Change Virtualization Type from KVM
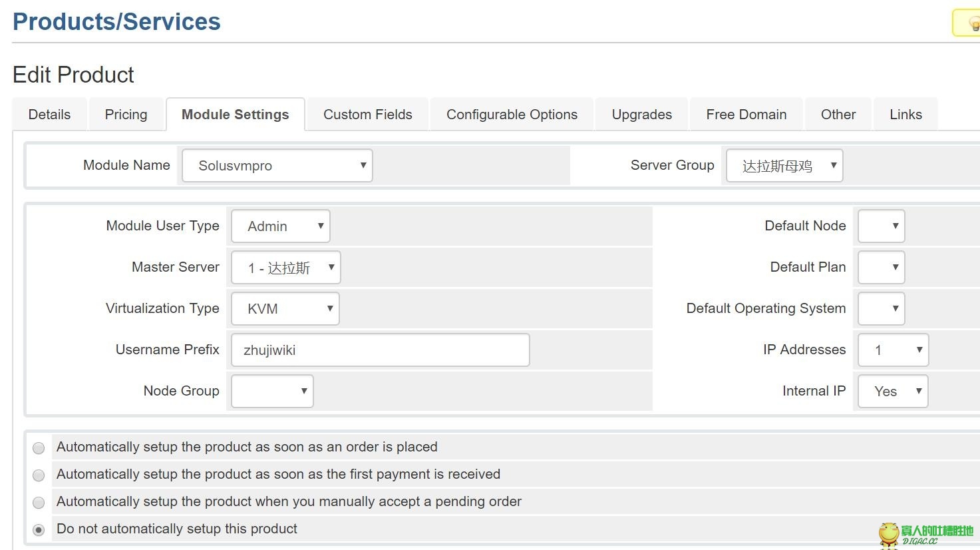980x550 pixels. 285,309
